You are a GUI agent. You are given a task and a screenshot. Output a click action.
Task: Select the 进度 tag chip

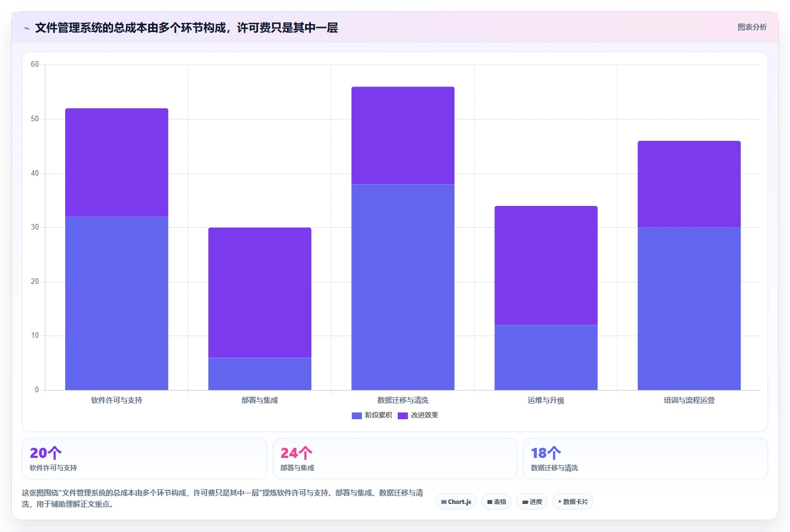coord(532,502)
